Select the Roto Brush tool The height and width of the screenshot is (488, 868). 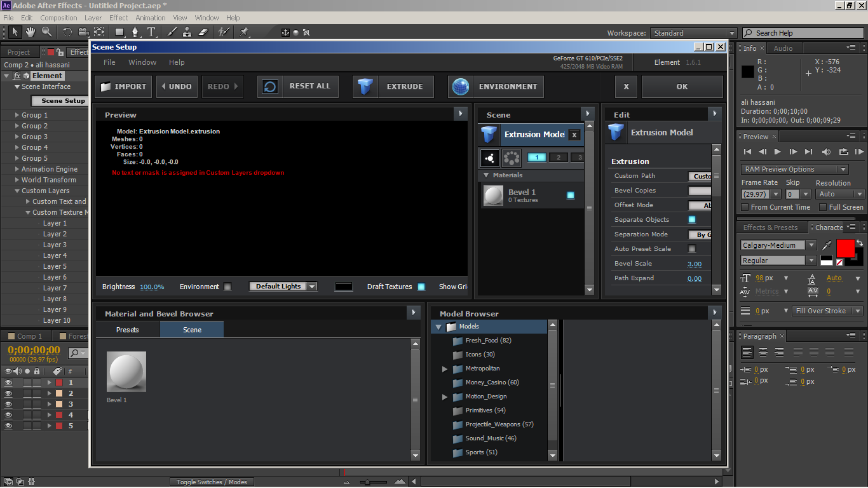pos(224,32)
